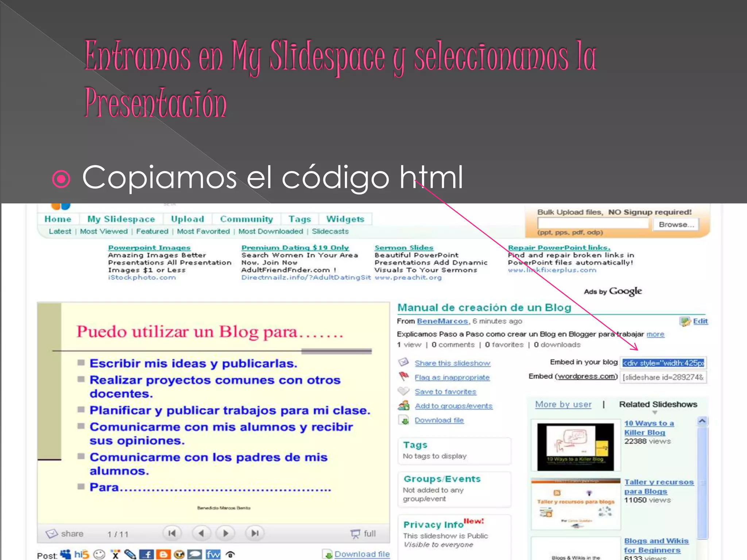Select Most Downloaded in the submenu
This screenshot has height=560, width=747.
pos(271,231)
